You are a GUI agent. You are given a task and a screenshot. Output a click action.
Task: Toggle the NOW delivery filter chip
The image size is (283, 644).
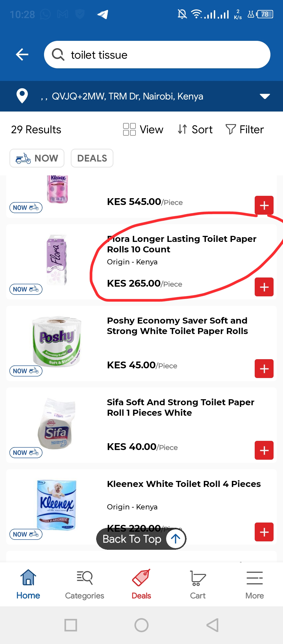click(x=37, y=158)
